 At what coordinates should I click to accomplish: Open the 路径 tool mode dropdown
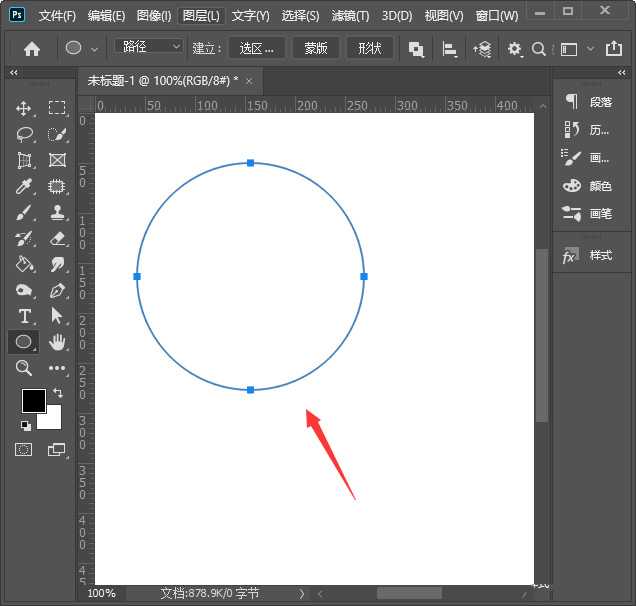tap(150, 47)
